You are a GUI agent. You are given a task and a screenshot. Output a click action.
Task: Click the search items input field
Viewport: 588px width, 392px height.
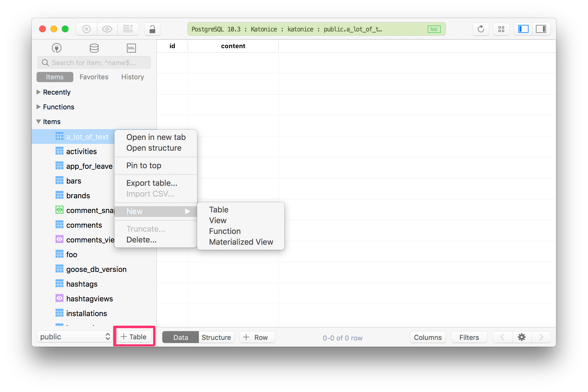94,63
